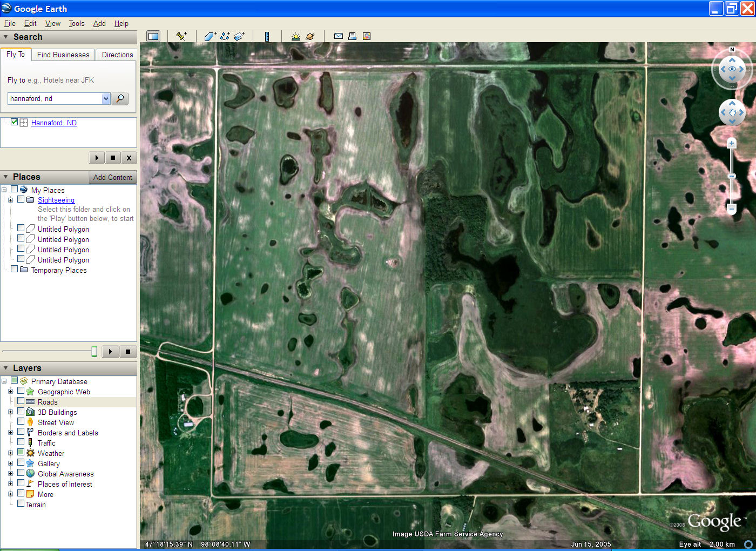Enable the 3D Buildings layer checkbox
This screenshot has width=756, height=551.
(x=21, y=411)
